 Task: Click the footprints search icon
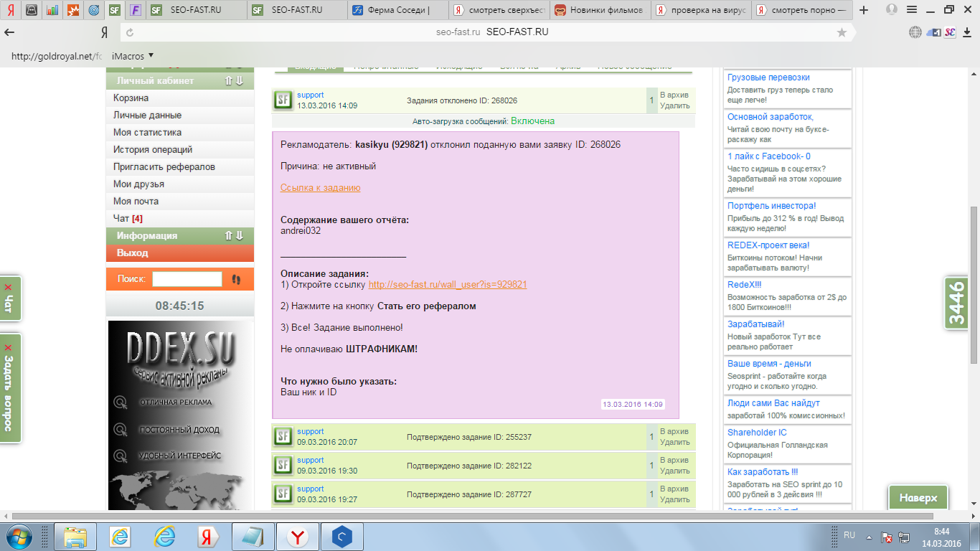click(237, 279)
